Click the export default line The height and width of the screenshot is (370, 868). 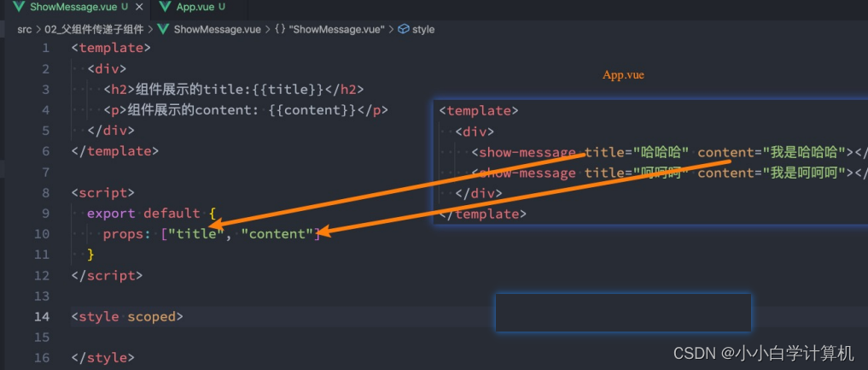tap(152, 214)
